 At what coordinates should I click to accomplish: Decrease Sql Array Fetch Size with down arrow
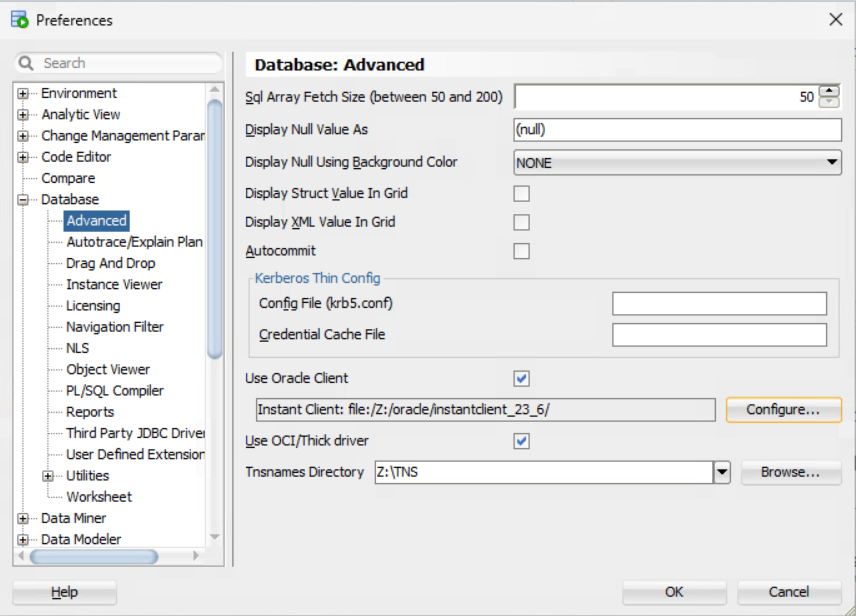pos(829,102)
